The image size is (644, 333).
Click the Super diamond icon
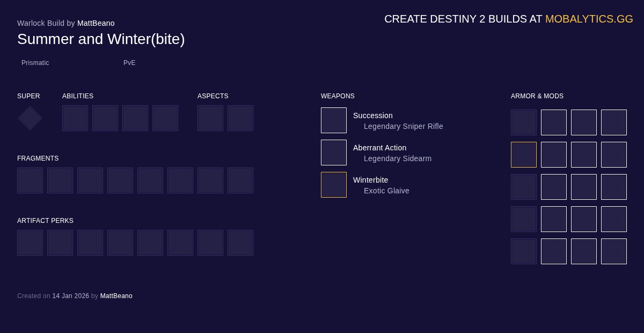pyautogui.click(x=30, y=118)
